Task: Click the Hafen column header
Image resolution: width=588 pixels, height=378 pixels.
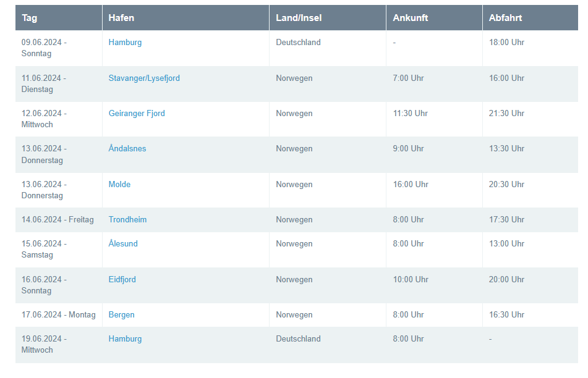Action: [x=121, y=18]
